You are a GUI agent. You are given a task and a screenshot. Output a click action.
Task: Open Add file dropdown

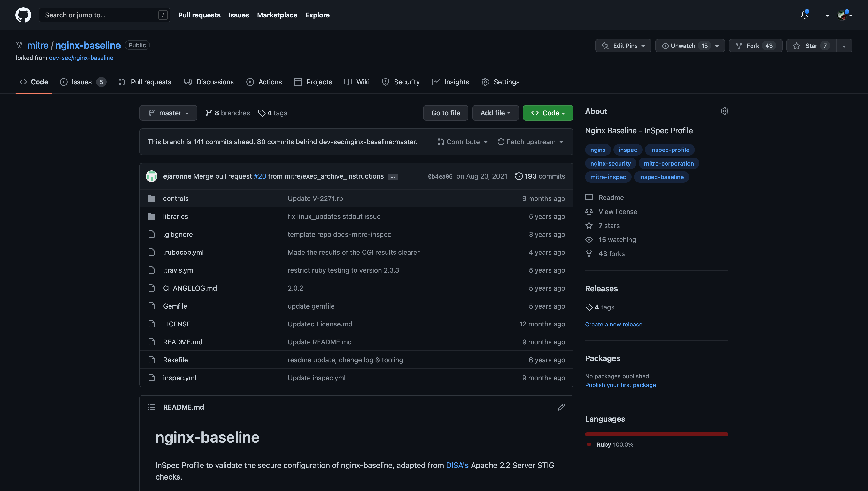[x=495, y=113]
